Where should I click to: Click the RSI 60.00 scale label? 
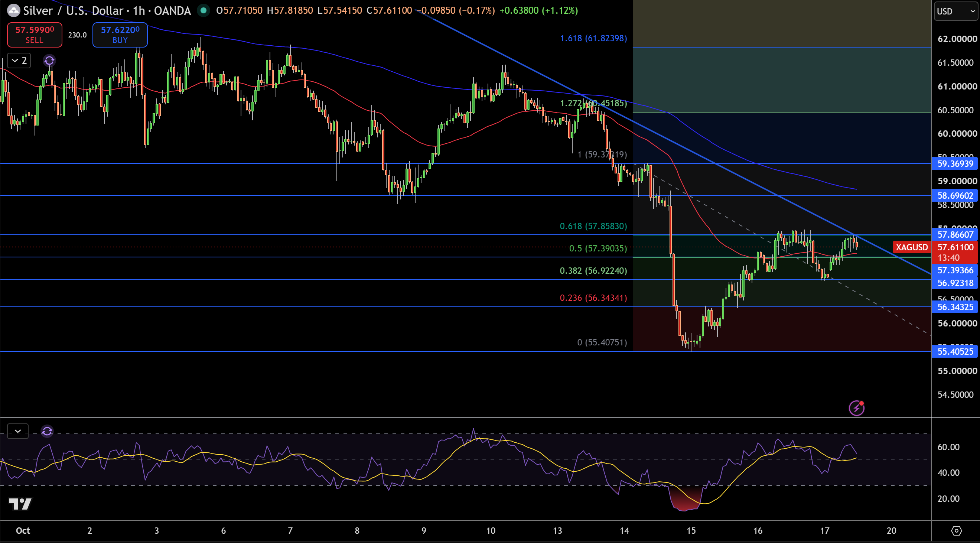tap(948, 447)
